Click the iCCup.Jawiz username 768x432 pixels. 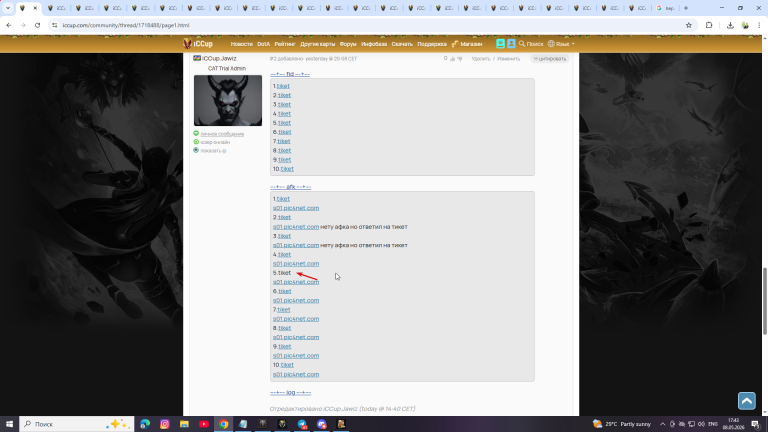point(219,58)
